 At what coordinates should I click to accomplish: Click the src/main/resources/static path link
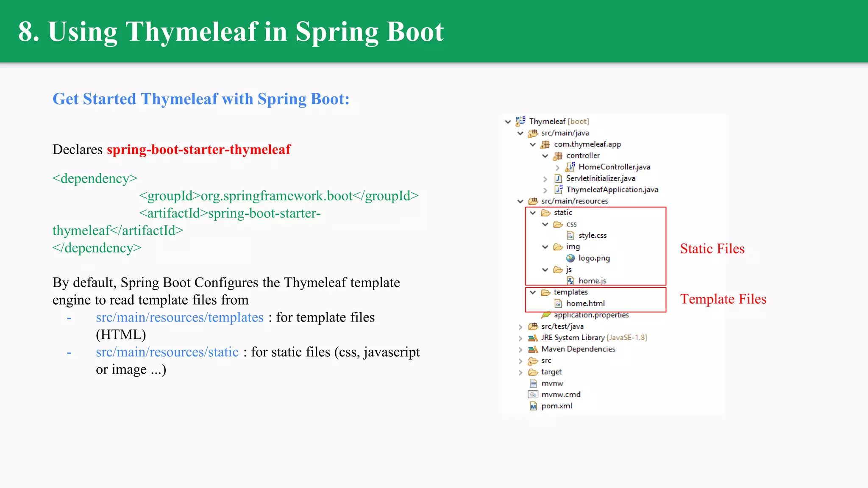167,352
